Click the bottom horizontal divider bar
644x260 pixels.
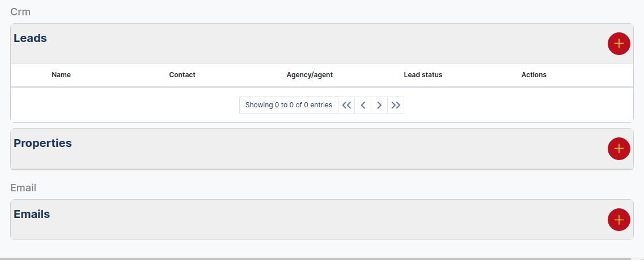[x=321, y=259]
